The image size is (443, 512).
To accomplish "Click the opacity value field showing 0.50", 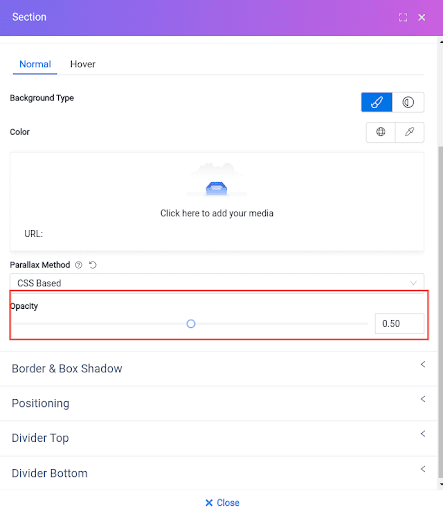I will pos(399,324).
